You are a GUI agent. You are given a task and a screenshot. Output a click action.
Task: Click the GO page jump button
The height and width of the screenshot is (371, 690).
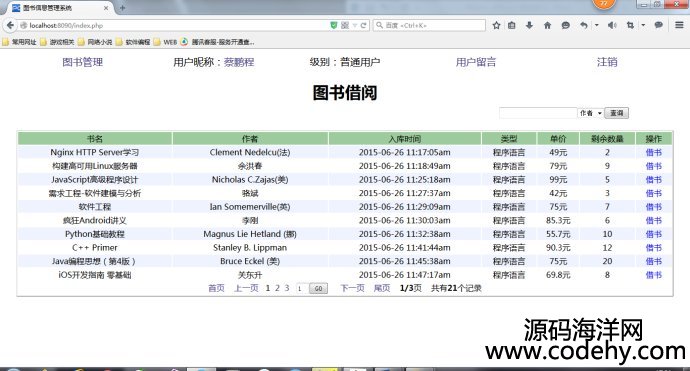[318, 289]
